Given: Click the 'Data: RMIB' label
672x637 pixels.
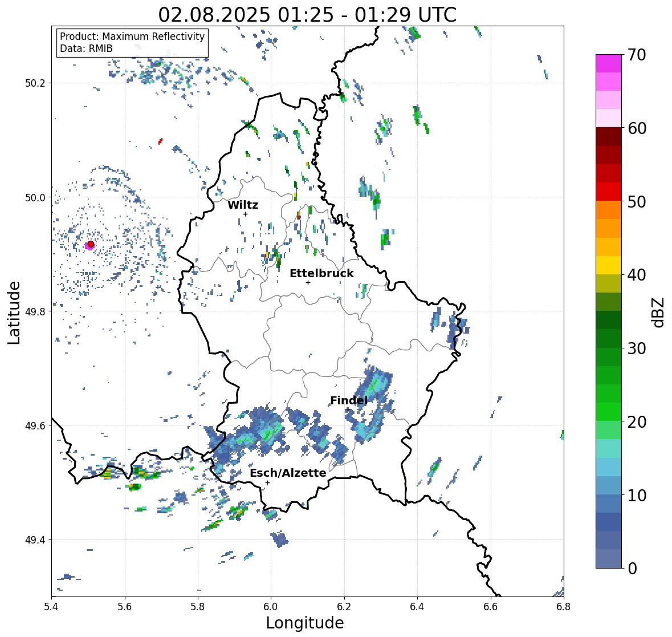Looking at the screenshot, I should point(86,48).
